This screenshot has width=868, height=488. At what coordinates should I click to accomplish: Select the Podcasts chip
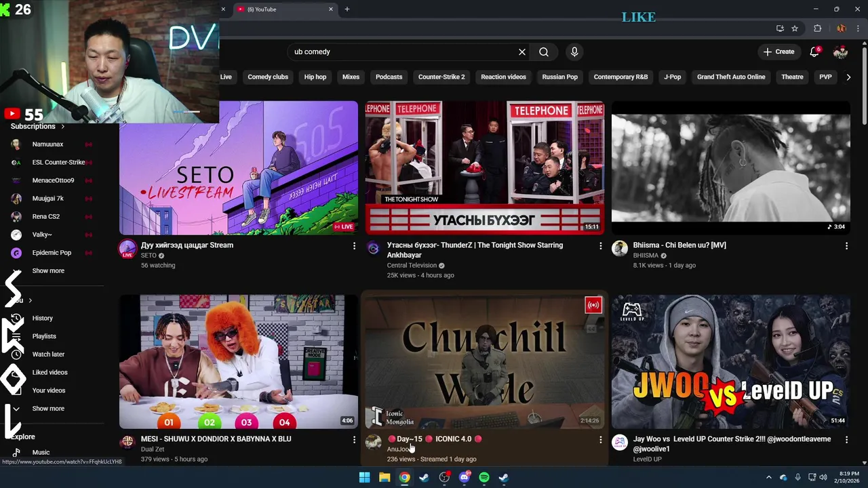pyautogui.click(x=389, y=77)
